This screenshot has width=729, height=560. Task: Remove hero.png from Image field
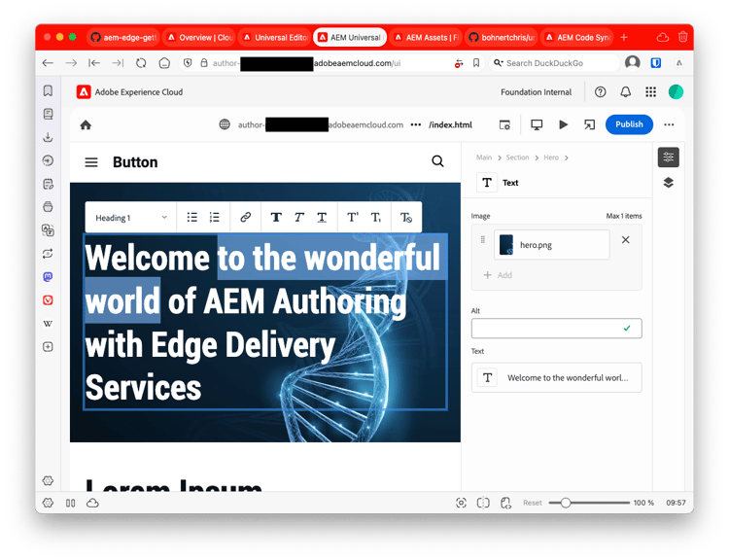[625, 240]
